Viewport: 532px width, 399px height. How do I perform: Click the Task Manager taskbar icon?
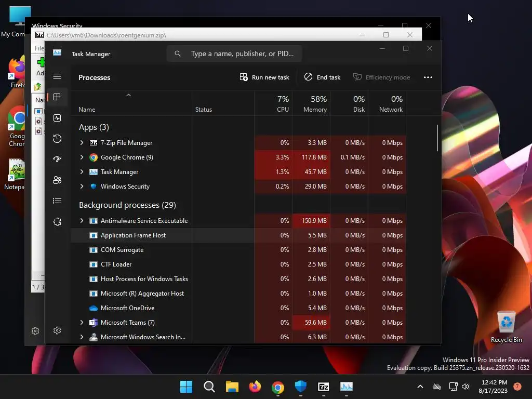347,387
